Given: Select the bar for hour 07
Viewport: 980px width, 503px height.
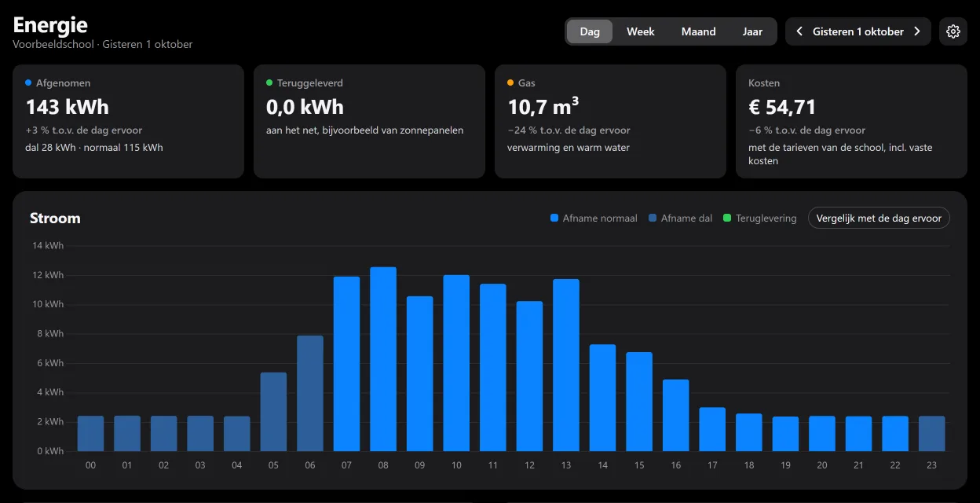Looking at the screenshot, I should [346, 364].
